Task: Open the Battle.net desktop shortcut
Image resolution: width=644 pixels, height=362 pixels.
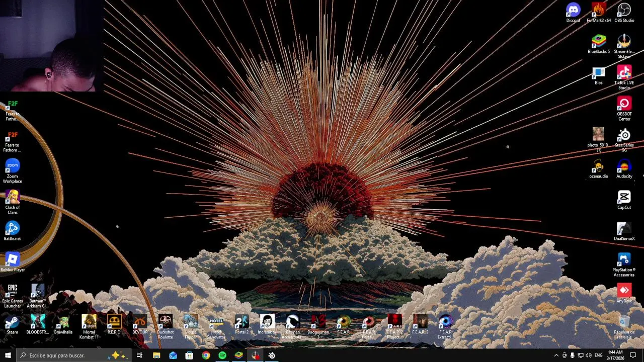Action: pyautogui.click(x=13, y=231)
